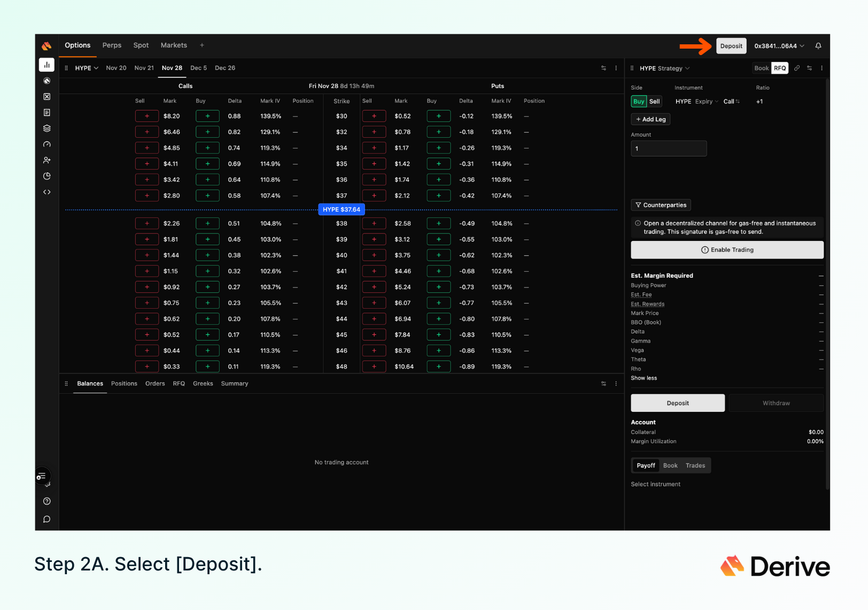
Task: Open the stacked layers icon in sidebar
Action: pyautogui.click(x=47, y=128)
